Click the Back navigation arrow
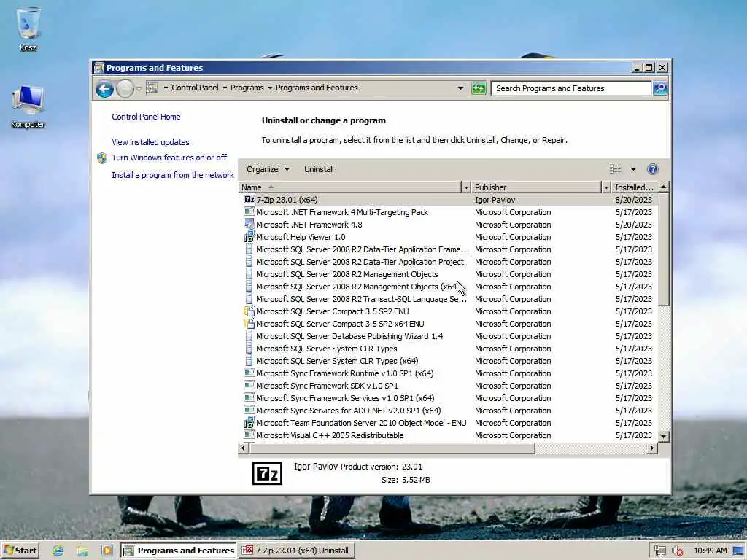The width and height of the screenshot is (747, 560). (104, 88)
